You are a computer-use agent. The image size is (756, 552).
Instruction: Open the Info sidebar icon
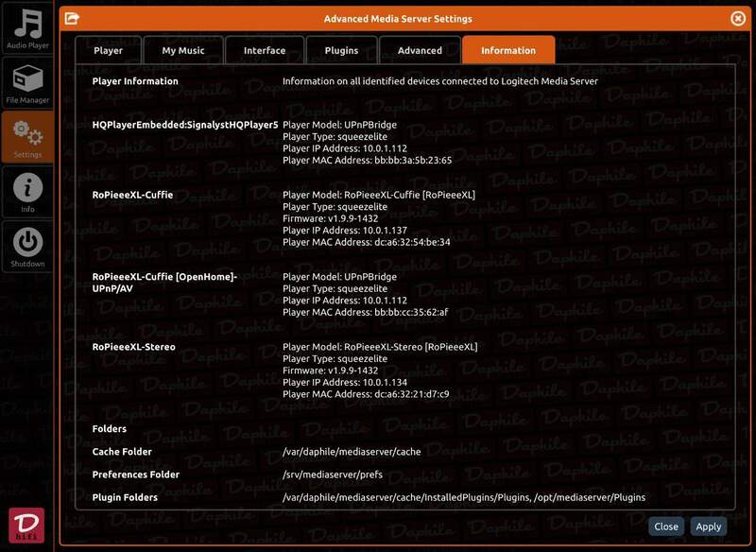tap(27, 192)
